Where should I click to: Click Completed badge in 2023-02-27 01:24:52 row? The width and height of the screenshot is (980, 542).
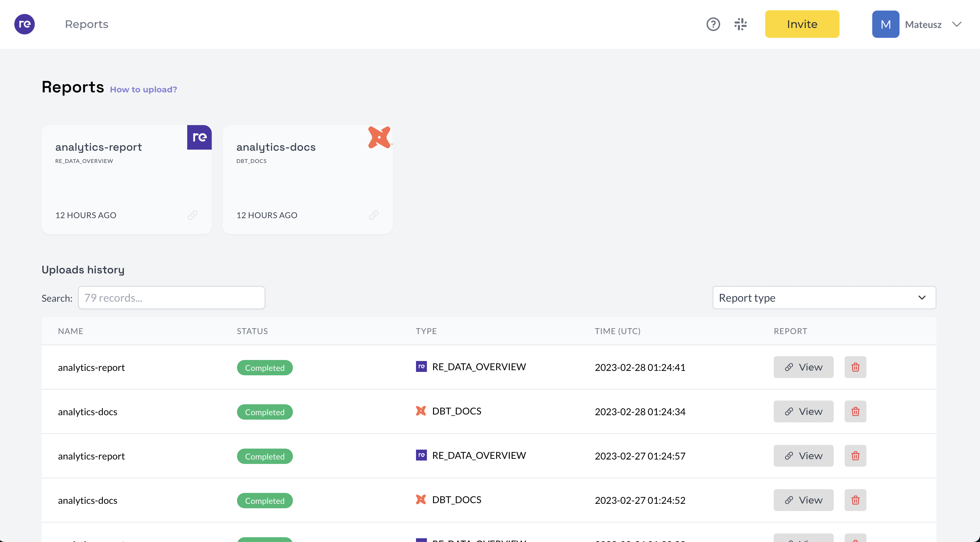[x=265, y=500]
